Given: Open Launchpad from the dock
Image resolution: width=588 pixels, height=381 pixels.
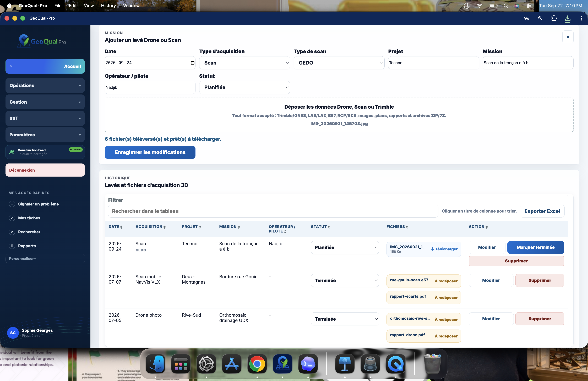Looking at the screenshot, I should tap(181, 364).
